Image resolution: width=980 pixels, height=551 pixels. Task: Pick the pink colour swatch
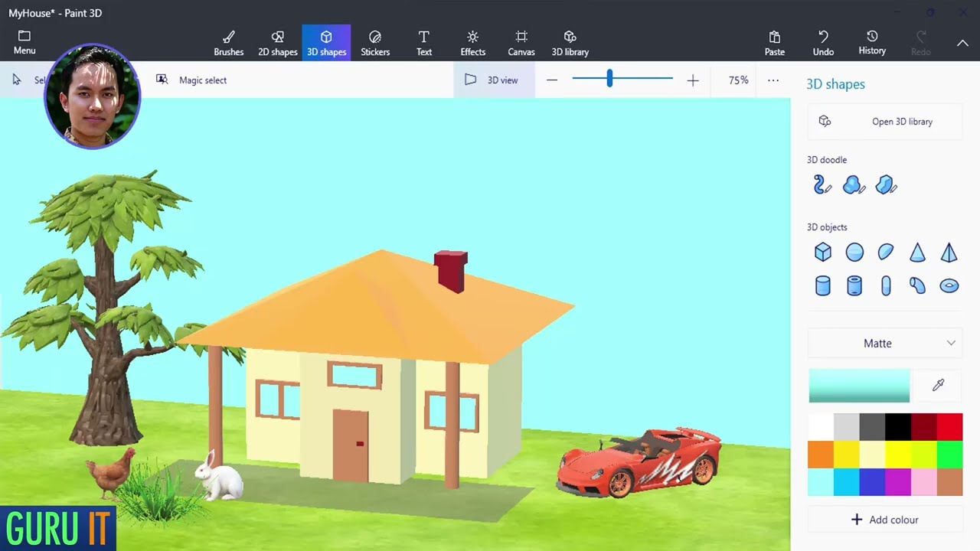(924, 482)
